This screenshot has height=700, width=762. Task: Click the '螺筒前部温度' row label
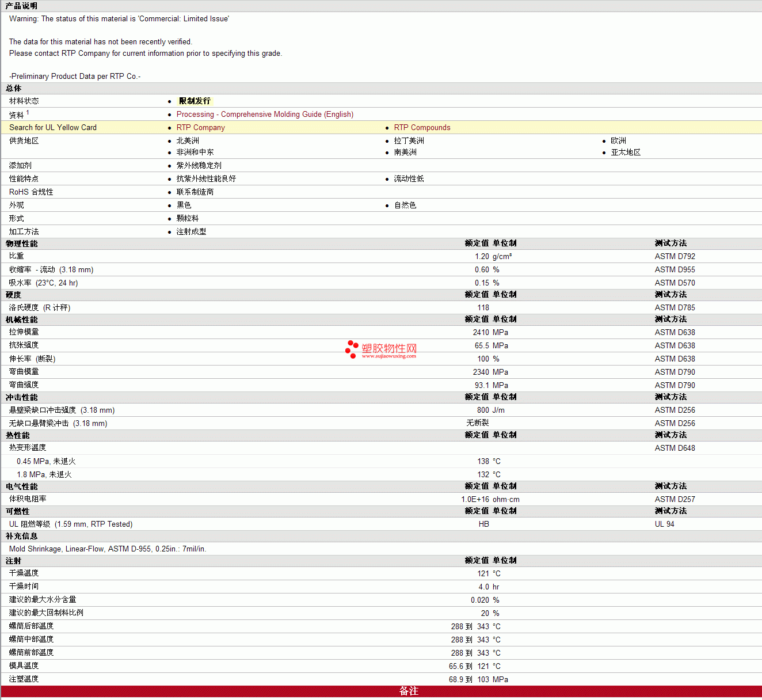[32, 653]
